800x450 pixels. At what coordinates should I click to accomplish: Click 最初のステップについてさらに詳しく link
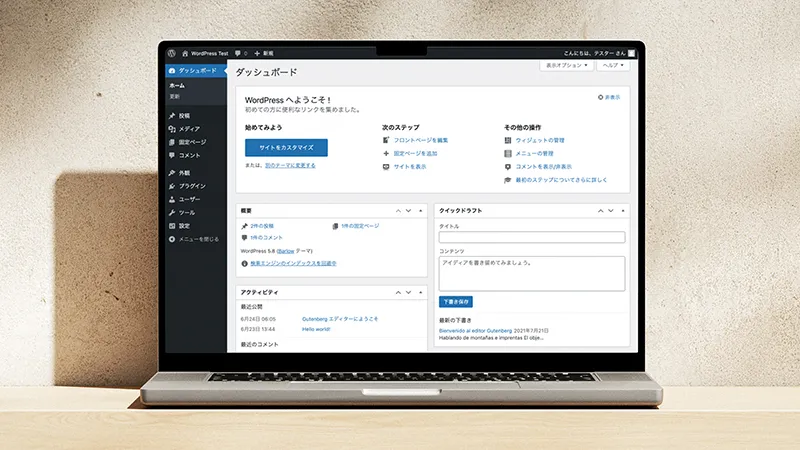point(561,180)
